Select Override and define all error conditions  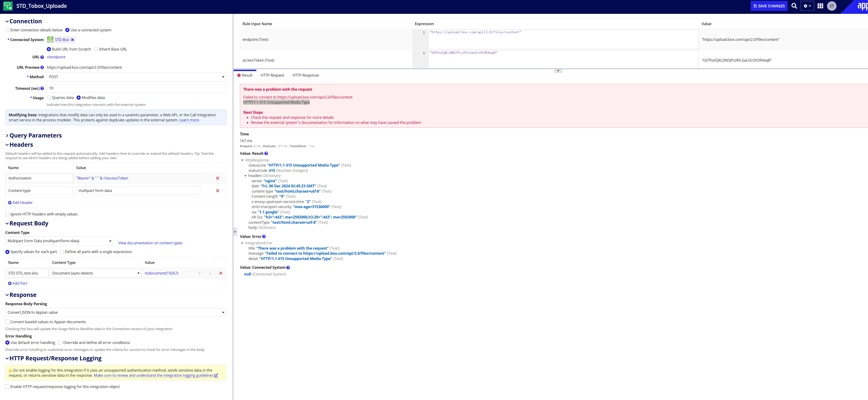[x=60, y=343]
